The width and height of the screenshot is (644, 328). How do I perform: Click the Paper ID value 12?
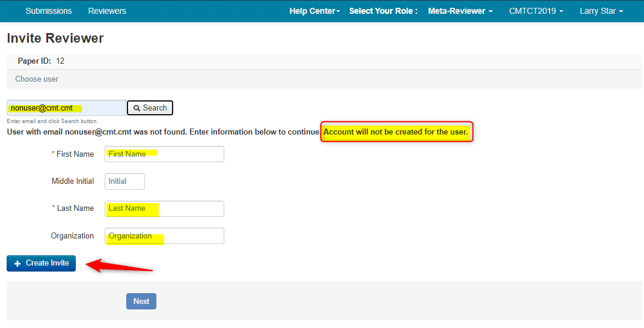(60, 61)
